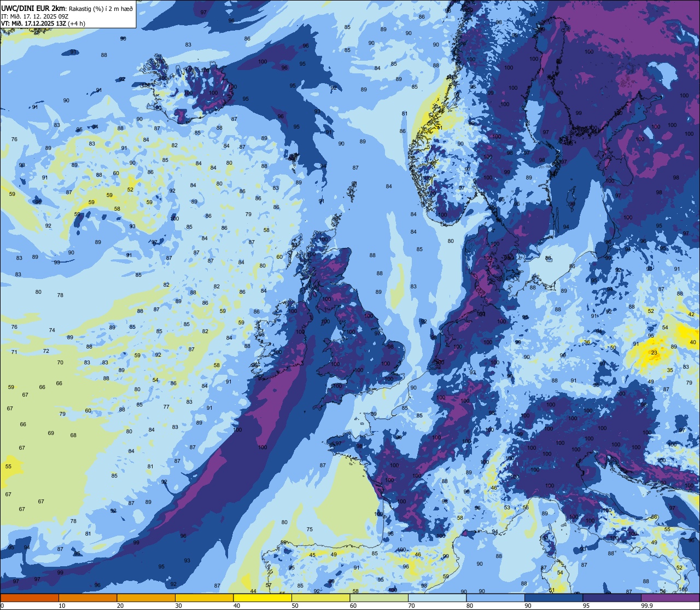This screenshot has height=610, width=700.
Task: Click the 80–90 light blue legend segment
Action: [495, 597]
